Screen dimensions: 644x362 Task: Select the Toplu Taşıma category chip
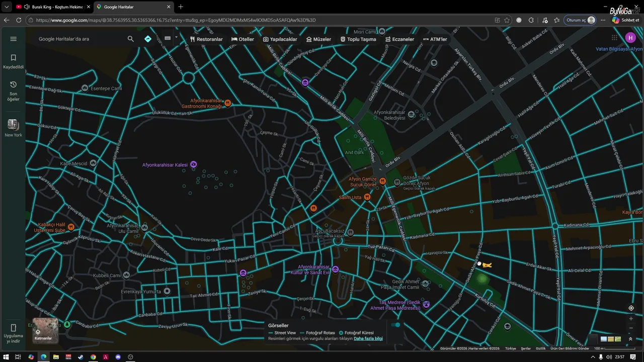[x=358, y=39]
